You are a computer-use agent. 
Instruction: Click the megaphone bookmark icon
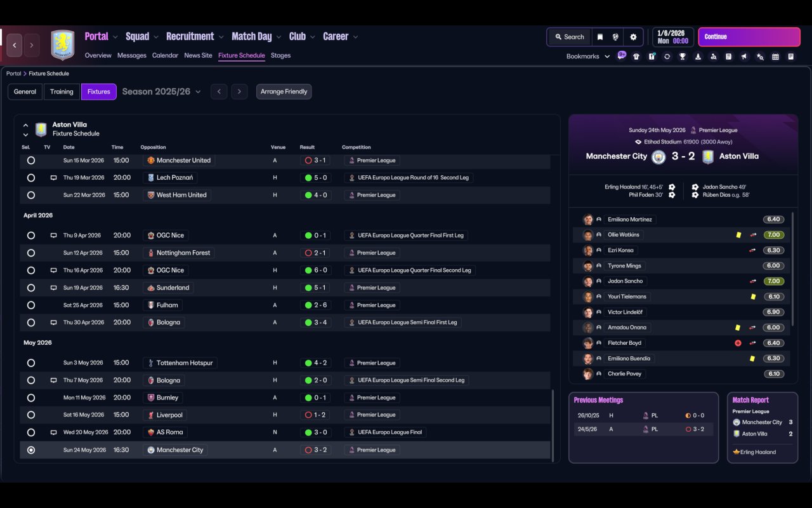click(744, 57)
